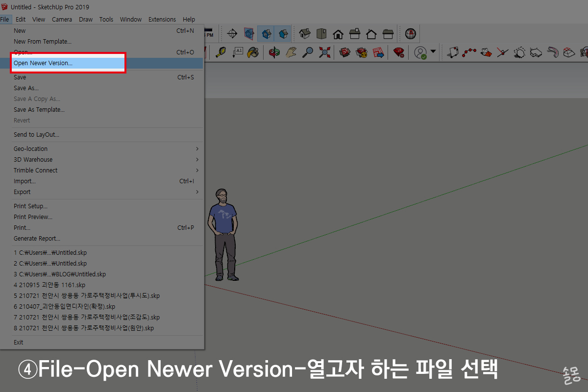Click the Send to LayOut toolbar icon

pyautogui.click(x=378, y=52)
